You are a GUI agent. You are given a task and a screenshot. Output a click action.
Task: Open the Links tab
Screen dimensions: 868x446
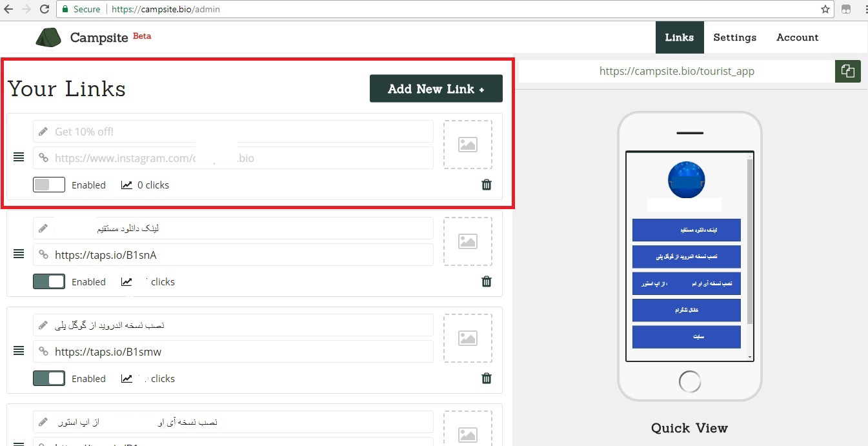pos(680,37)
